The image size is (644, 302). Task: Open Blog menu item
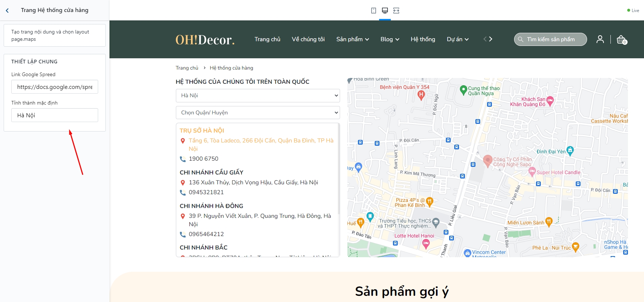(x=387, y=39)
